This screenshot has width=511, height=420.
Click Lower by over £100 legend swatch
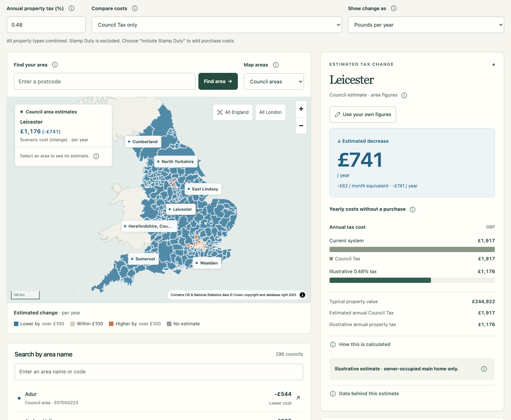tap(16, 324)
